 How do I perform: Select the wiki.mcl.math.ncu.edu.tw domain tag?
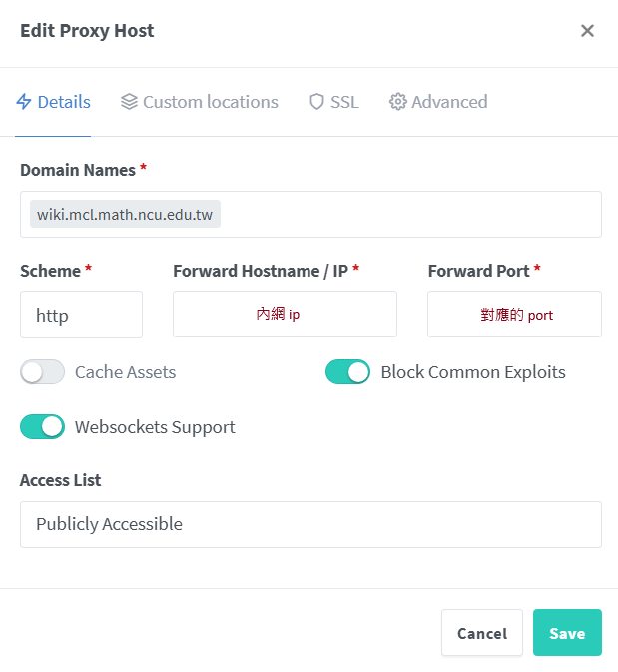(125, 215)
